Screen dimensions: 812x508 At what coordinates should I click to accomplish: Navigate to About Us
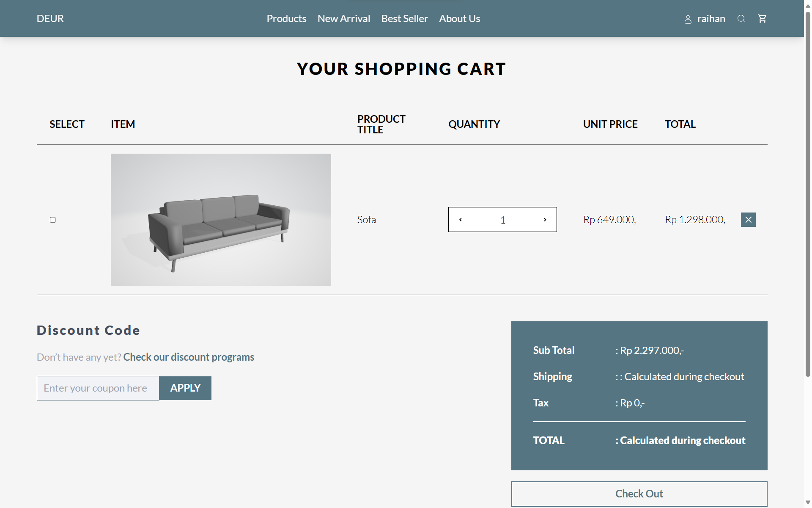(x=459, y=19)
